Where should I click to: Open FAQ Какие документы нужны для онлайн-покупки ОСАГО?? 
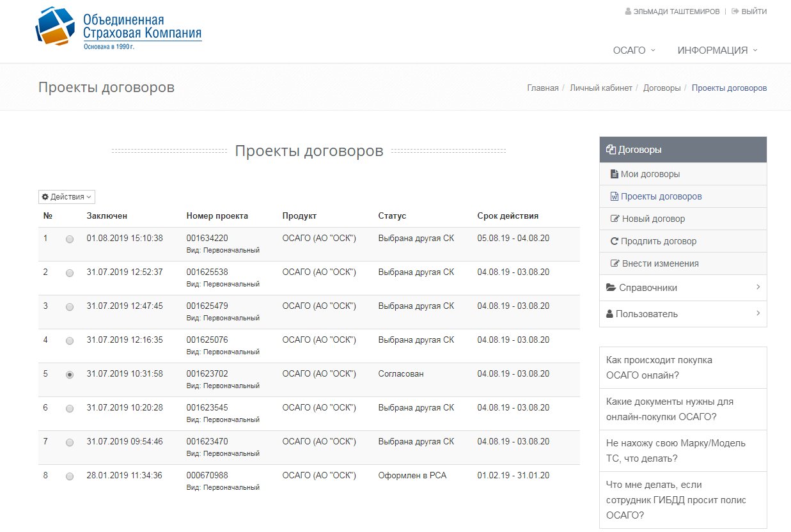683,409
